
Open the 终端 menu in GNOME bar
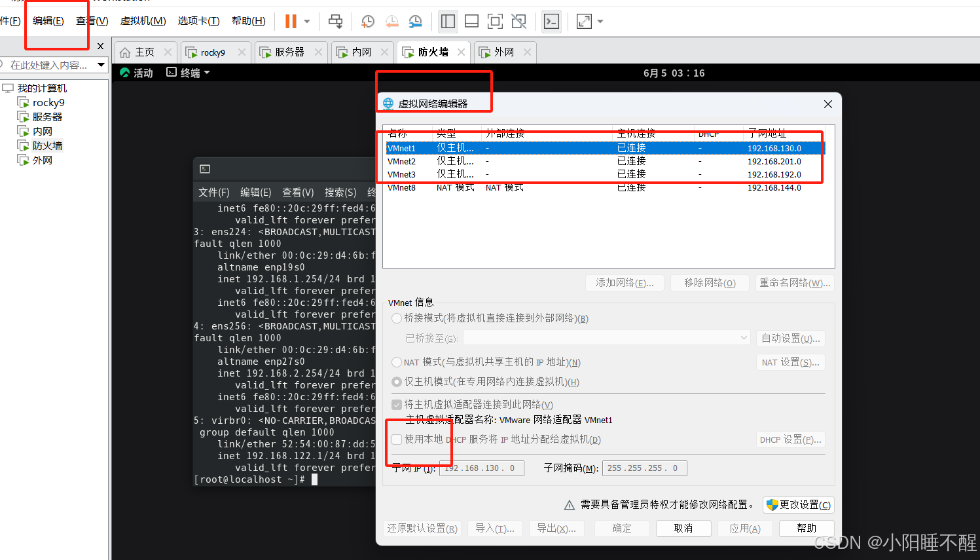click(189, 73)
